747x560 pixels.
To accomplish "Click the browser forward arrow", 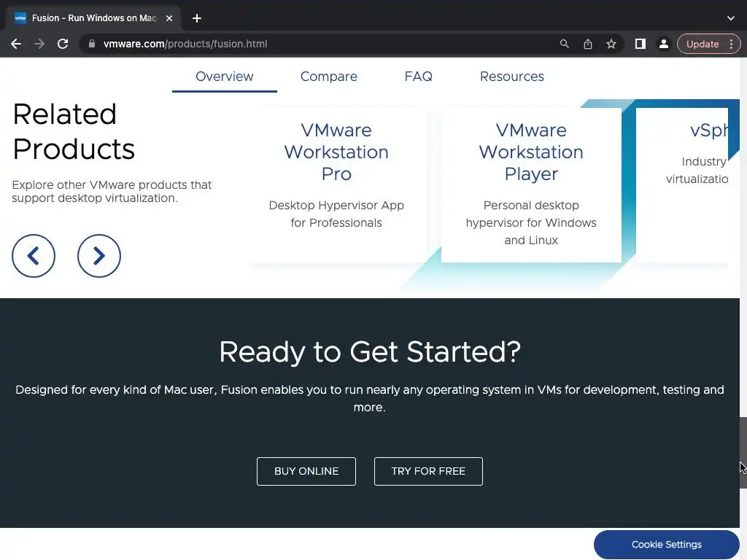I will pos(39,44).
